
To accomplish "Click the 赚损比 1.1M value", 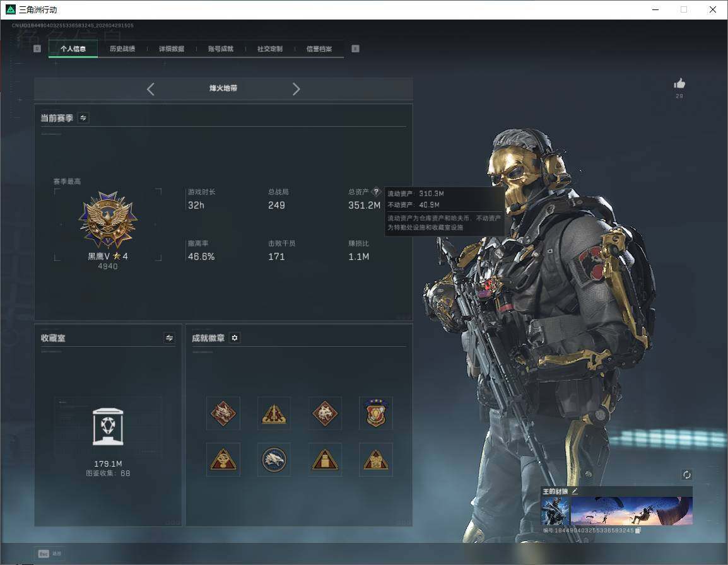I will tap(359, 256).
